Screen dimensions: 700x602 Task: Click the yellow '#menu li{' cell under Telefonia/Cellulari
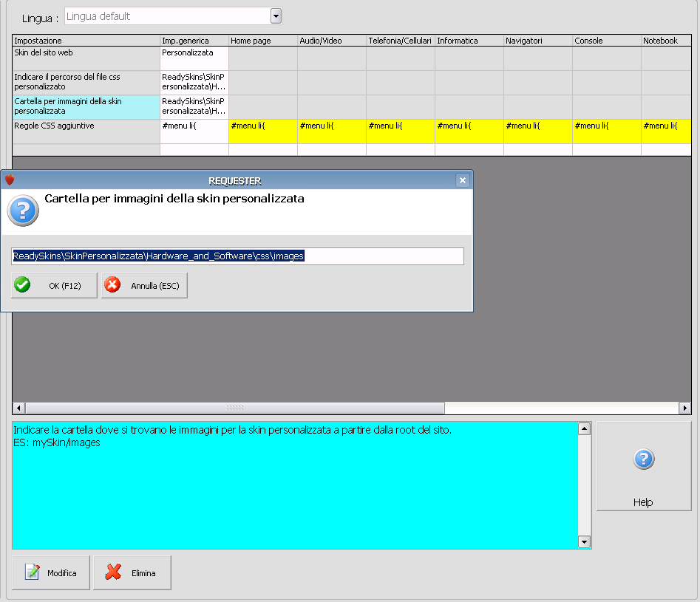coord(401,131)
